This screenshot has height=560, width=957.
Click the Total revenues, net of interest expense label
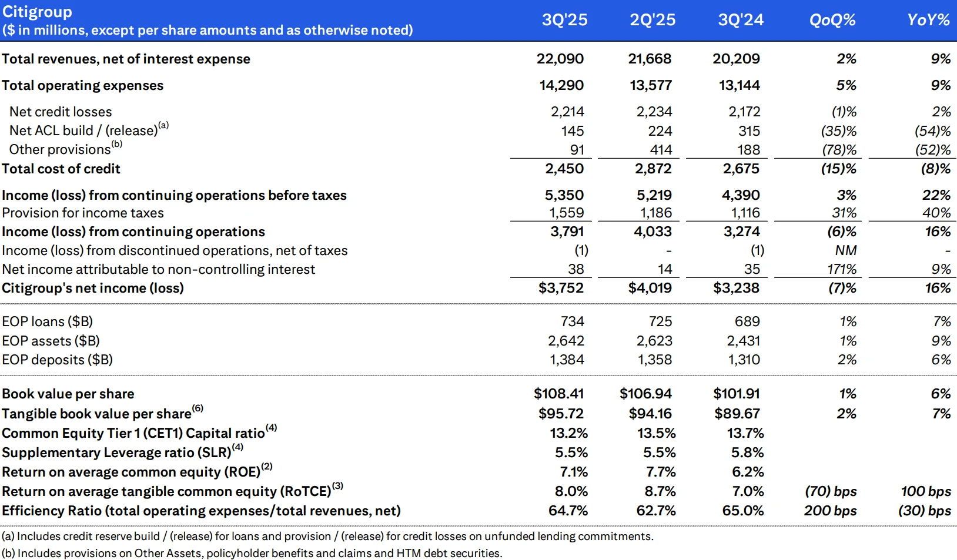(x=126, y=59)
